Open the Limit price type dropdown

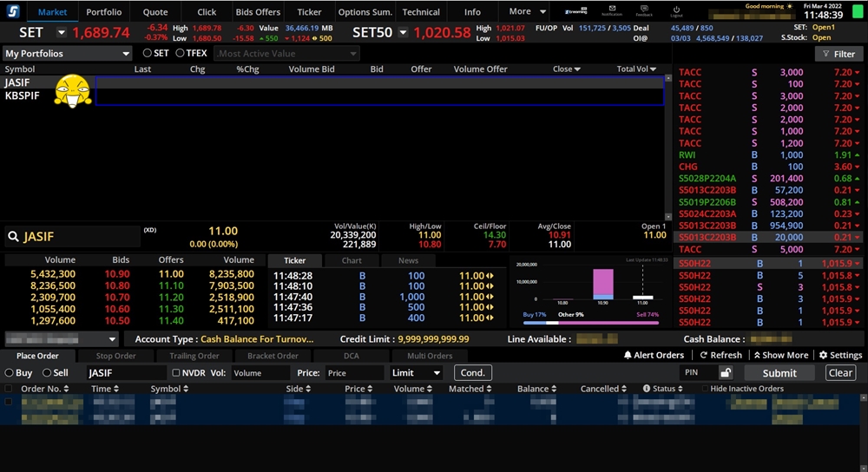point(416,373)
